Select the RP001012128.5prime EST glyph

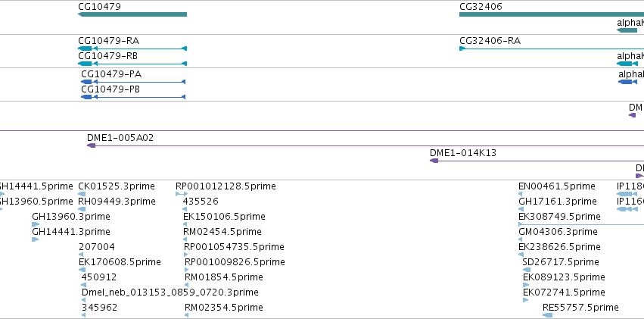coord(182,194)
